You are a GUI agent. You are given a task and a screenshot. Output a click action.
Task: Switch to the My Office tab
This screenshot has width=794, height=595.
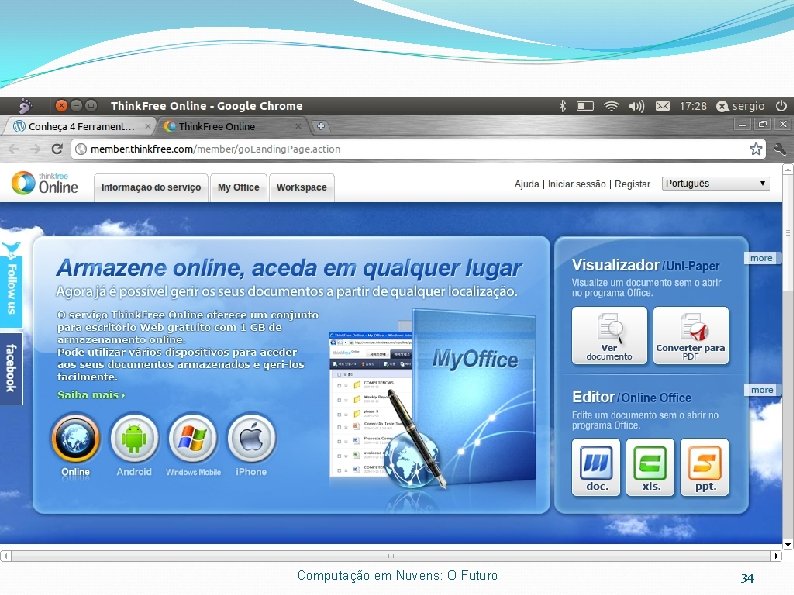click(239, 187)
